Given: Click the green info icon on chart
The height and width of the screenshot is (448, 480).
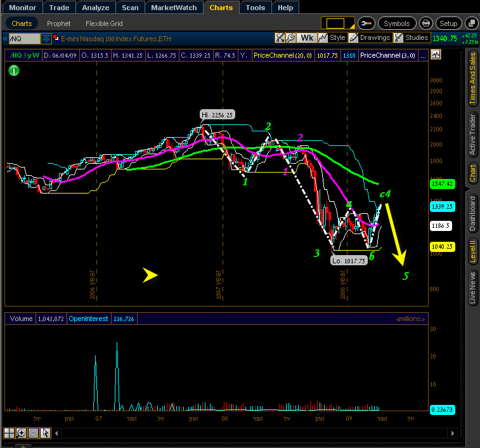Looking at the screenshot, I should click(14, 70).
